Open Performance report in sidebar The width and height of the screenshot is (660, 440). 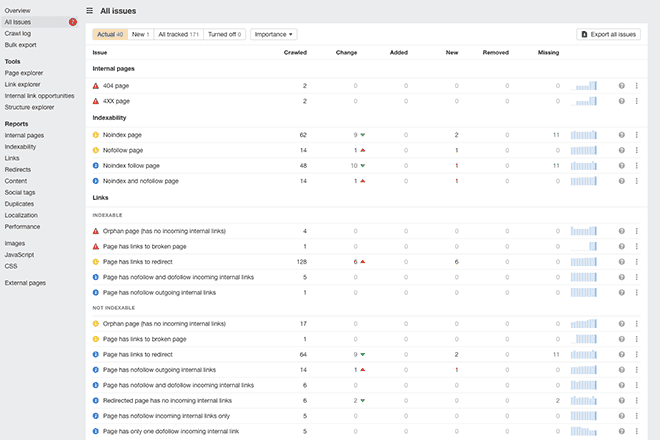(22, 226)
